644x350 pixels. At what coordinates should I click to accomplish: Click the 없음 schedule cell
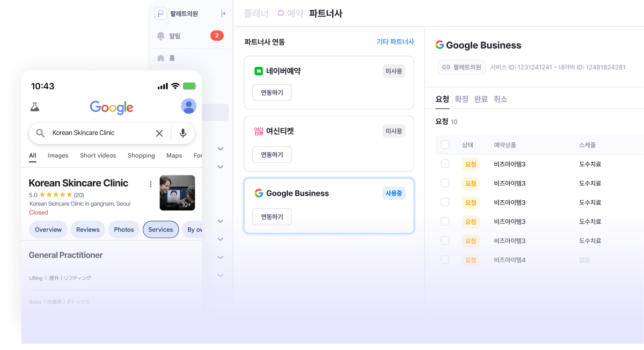click(x=585, y=260)
